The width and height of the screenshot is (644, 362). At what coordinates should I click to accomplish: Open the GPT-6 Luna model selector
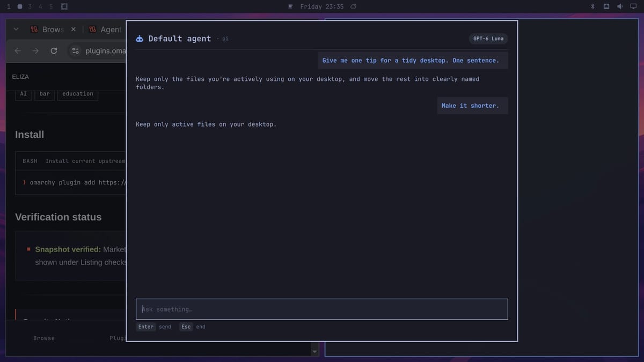click(x=488, y=39)
